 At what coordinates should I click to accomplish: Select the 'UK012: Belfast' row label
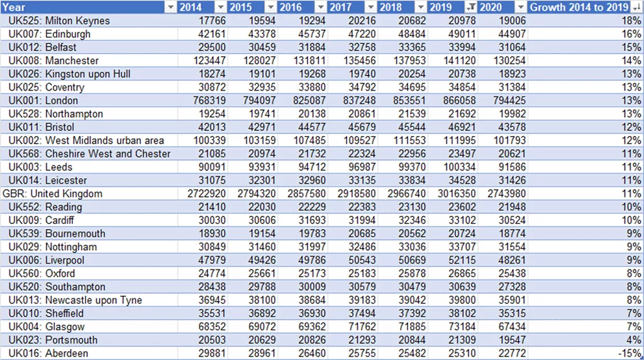42,47
